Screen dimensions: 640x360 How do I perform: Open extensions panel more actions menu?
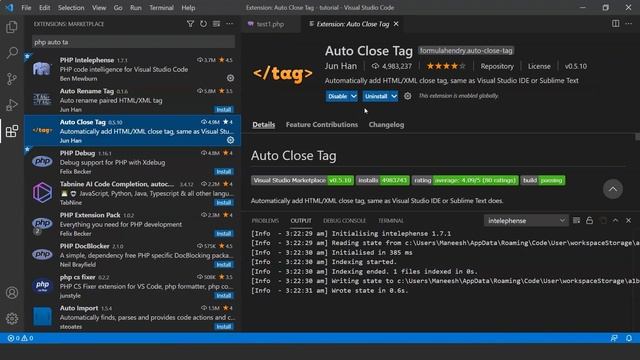click(x=230, y=24)
